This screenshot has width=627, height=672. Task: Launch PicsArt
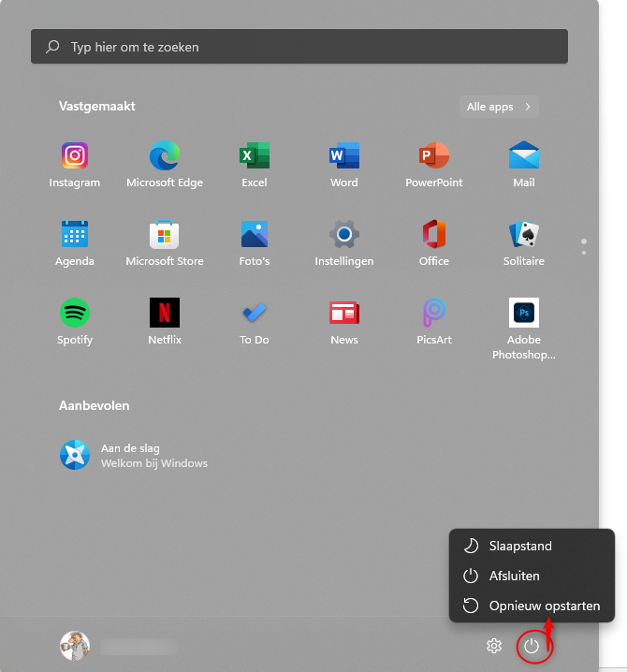click(x=434, y=321)
